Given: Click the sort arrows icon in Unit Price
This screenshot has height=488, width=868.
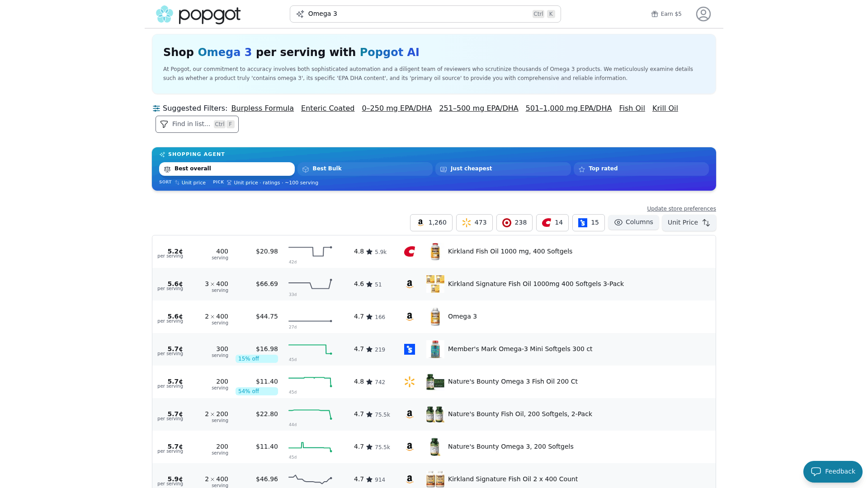Looking at the screenshot, I should click(706, 223).
